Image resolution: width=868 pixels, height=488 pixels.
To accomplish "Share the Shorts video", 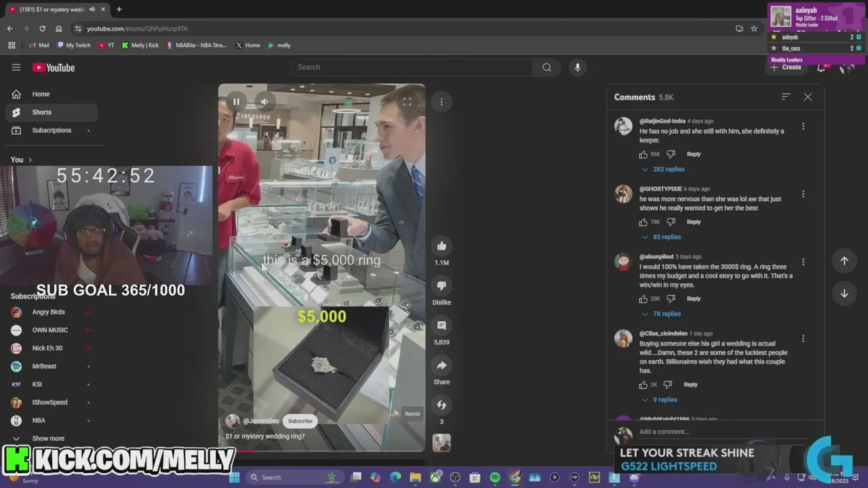I will point(441,366).
